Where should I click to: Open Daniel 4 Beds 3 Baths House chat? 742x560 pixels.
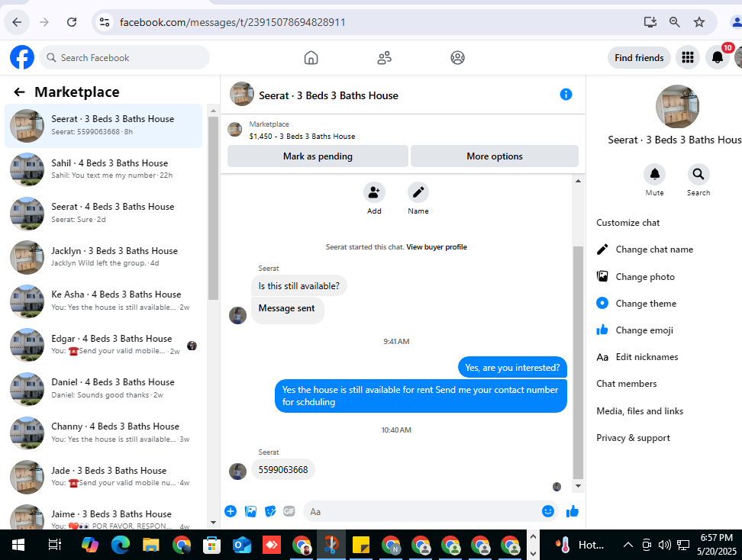104,389
